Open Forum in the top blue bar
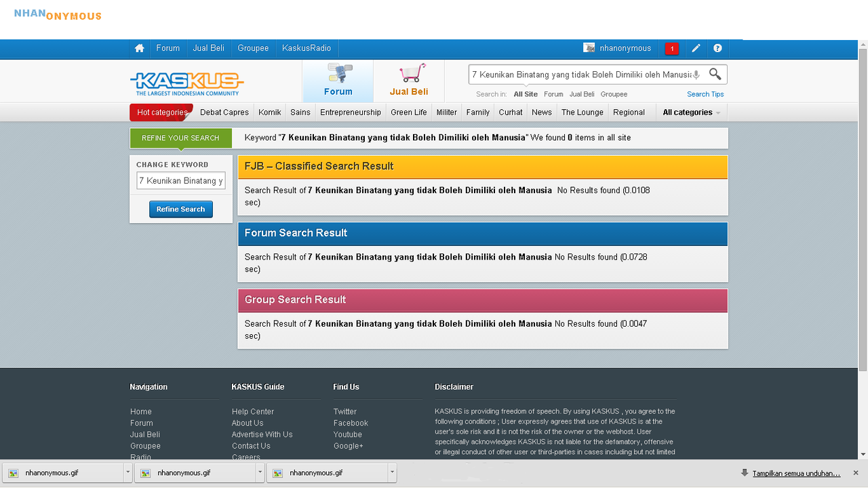The height and width of the screenshot is (488, 868). 167,48
